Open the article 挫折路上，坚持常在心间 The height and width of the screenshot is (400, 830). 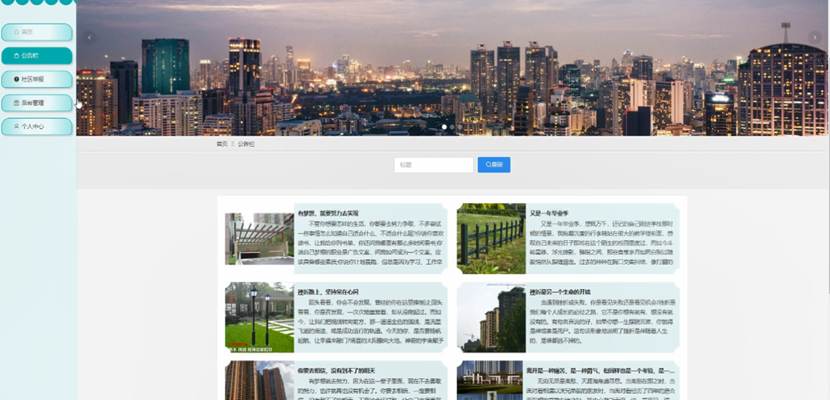pos(328,292)
